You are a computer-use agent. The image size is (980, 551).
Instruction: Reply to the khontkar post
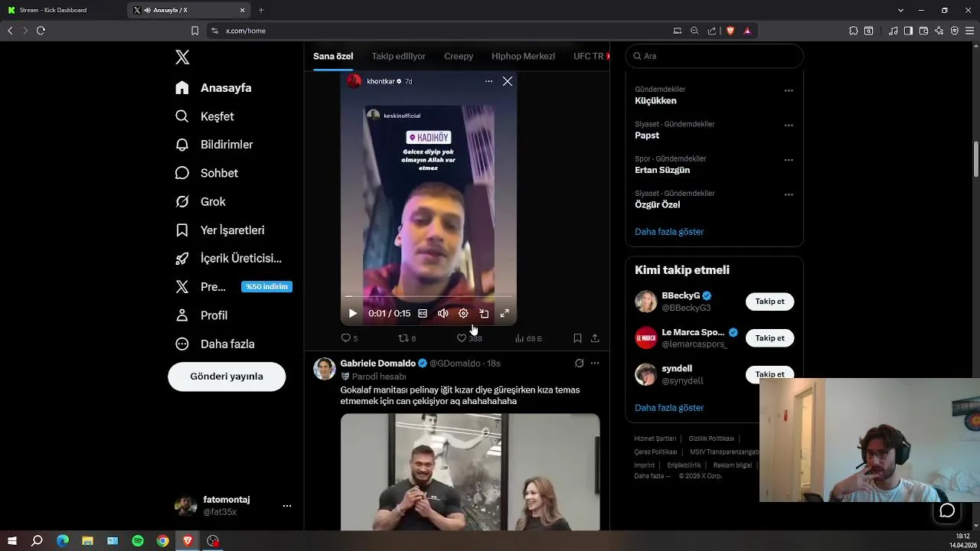[x=349, y=337]
